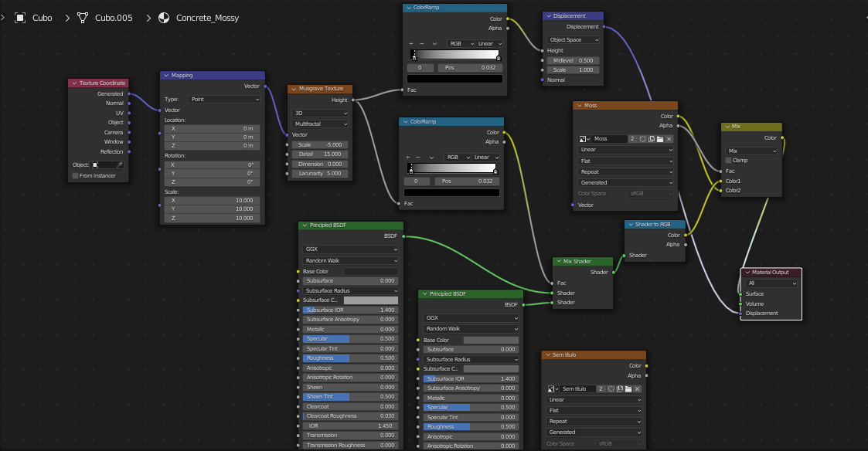868x451 pixels.
Task: Click the X unlink icon on Sem titulo node
Action: 637,388
